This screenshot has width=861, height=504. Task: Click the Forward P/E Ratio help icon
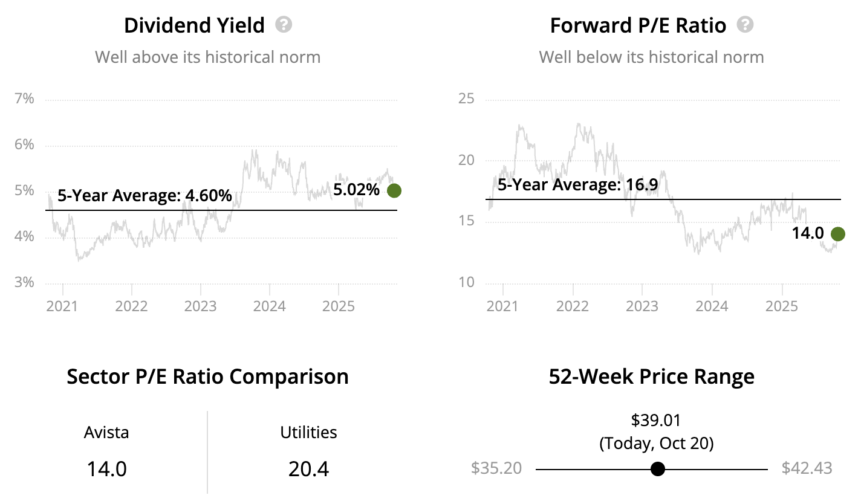click(x=746, y=25)
